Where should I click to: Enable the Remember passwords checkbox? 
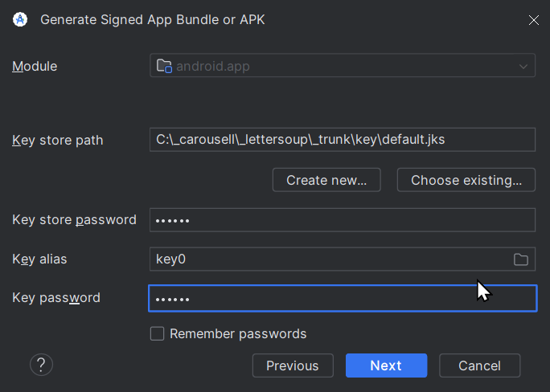pyautogui.click(x=158, y=333)
